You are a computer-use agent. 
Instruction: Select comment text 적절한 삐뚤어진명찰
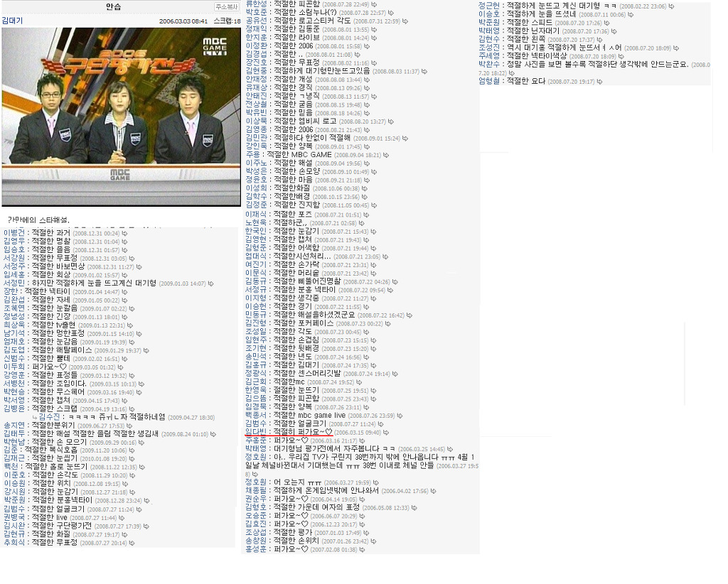(x=307, y=281)
